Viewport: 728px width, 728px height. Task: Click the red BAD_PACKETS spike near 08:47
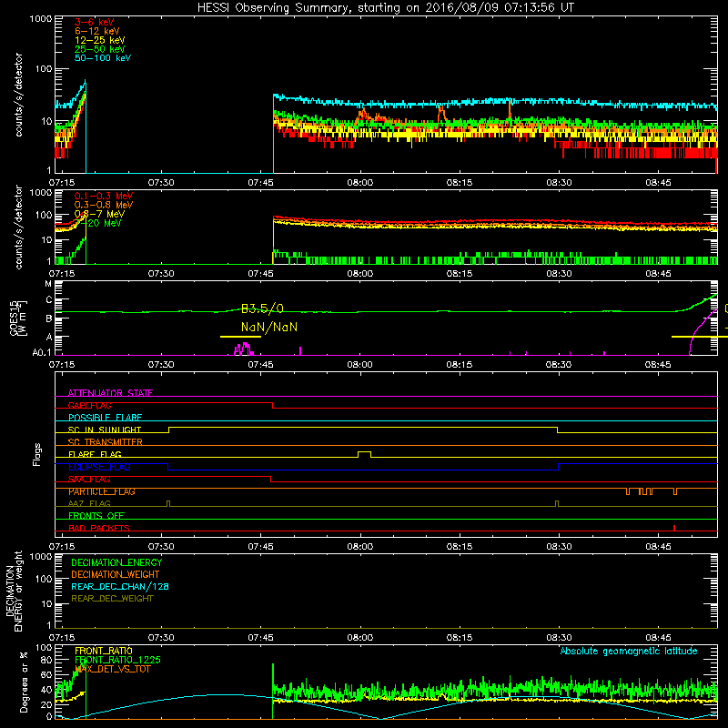[x=674, y=528]
